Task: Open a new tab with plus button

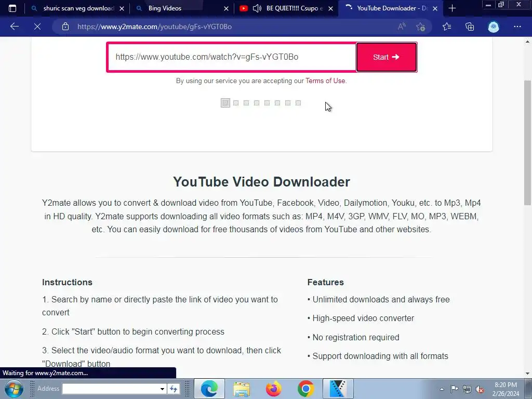Action: 452,8
